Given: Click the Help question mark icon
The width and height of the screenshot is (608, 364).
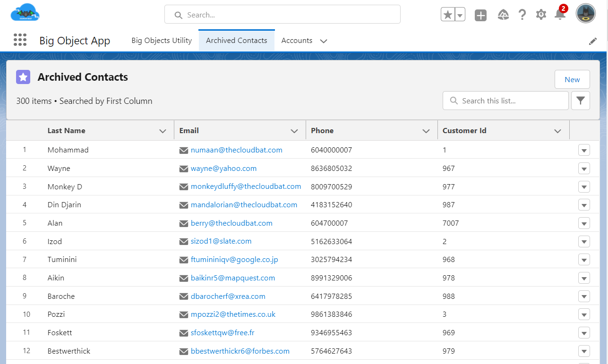Looking at the screenshot, I should 522,15.
